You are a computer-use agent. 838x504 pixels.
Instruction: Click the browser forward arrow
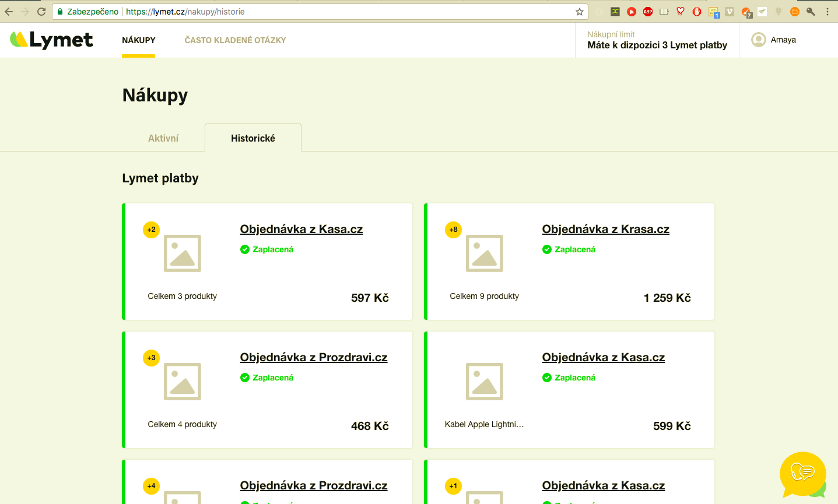click(25, 12)
